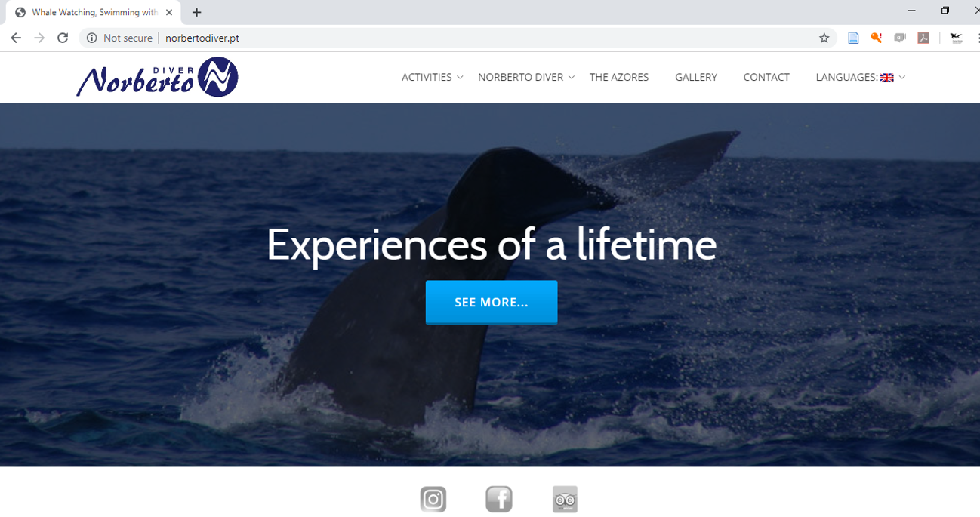The height and width of the screenshot is (517, 980).
Task: Reload the page
Action: [x=63, y=38]
